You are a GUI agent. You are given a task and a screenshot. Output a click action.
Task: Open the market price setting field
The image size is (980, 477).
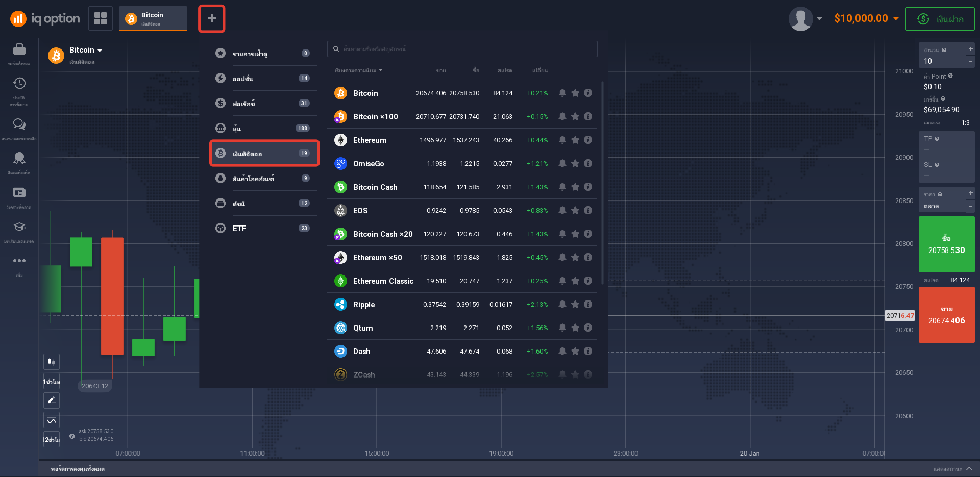(942, 200)
